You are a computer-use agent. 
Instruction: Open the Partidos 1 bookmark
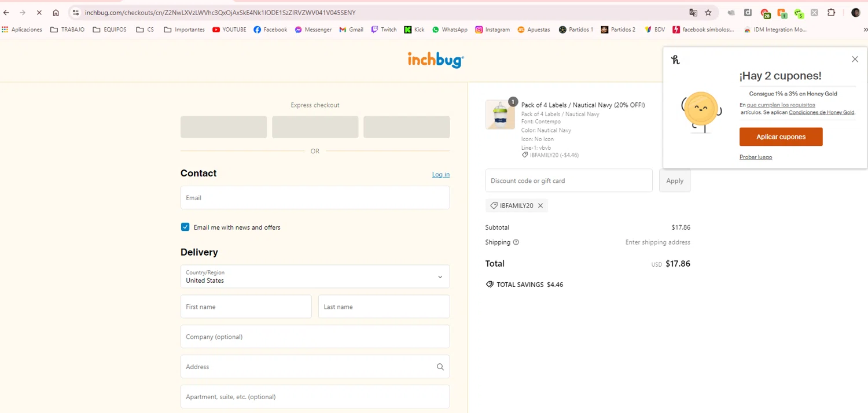click(576, 30)
